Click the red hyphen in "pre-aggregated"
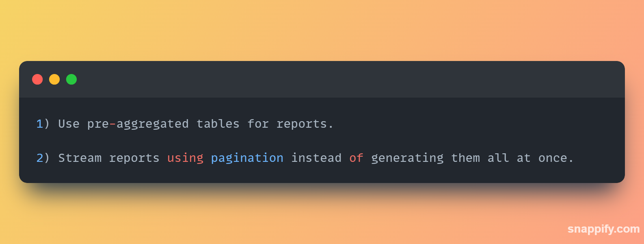 click(112, 124)
